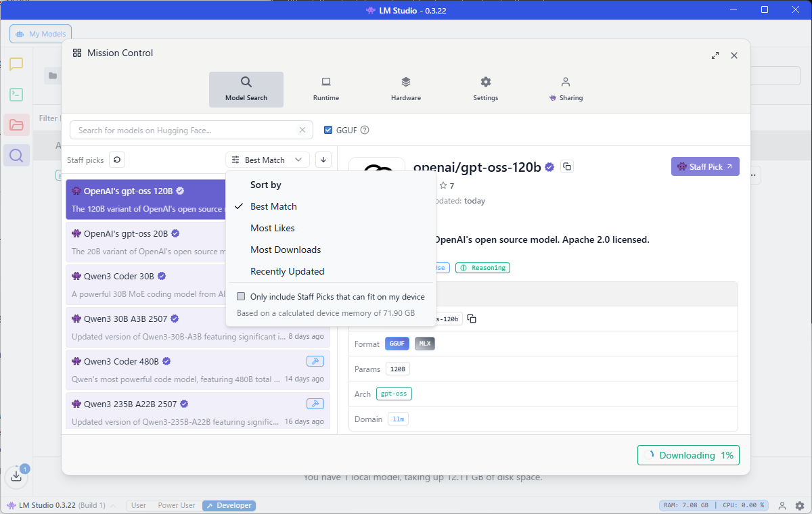Click the star likes count 7
This screenshot has height=514, width=812.
pos(447,185)
